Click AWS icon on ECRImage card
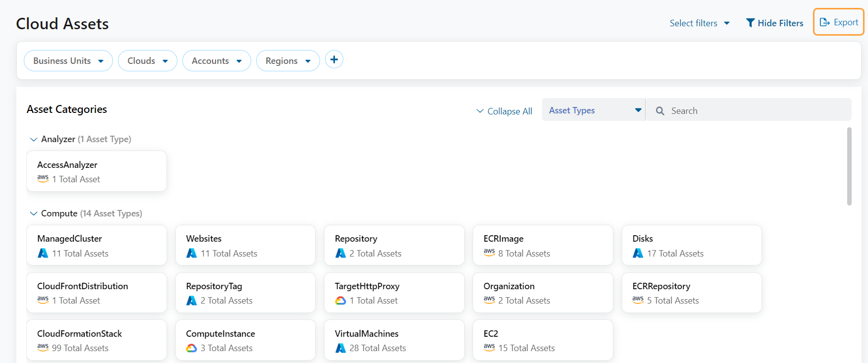This screenshot has width=868, height=363. click(489, 253)
